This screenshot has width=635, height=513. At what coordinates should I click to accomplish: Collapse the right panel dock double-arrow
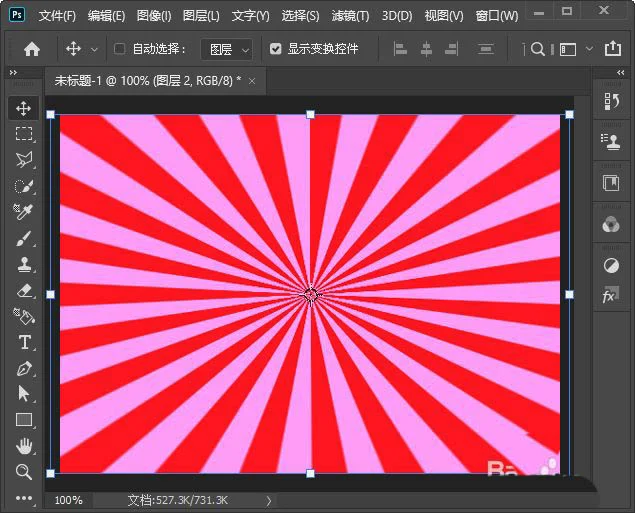[x=620, y=72]
